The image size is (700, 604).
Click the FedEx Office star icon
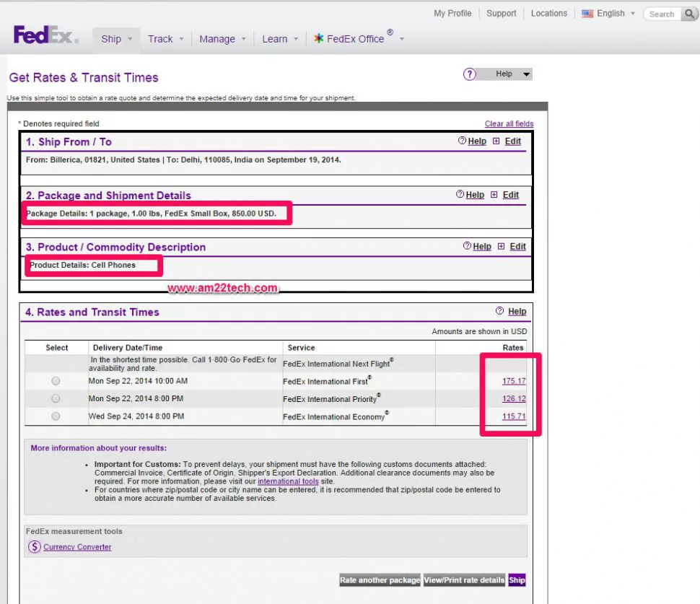(318, 38)
